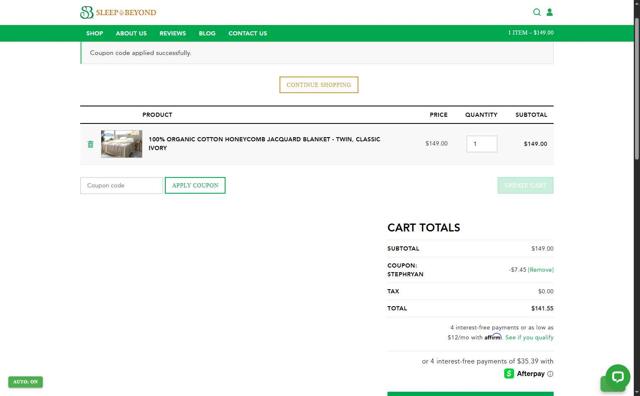Click the coupon discount -$7.45
Image resolution: width=640 pixels, height=396 pixels.
click(x=518, y=270)
